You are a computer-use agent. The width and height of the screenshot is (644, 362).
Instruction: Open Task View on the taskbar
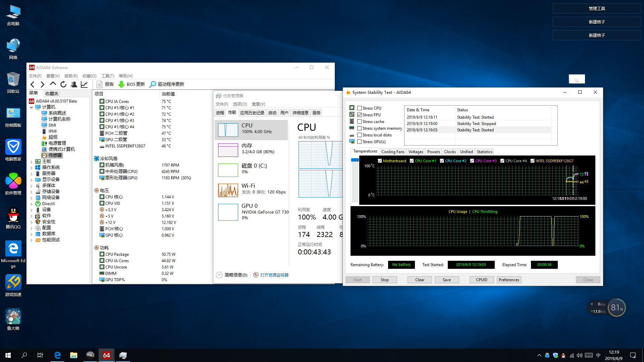[x=40, y=355]
